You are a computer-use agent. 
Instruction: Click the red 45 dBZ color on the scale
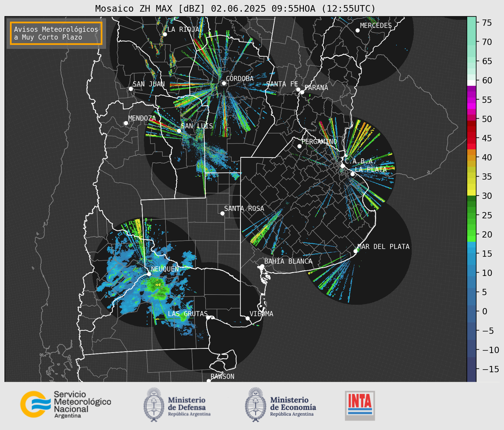click(471, 138)
